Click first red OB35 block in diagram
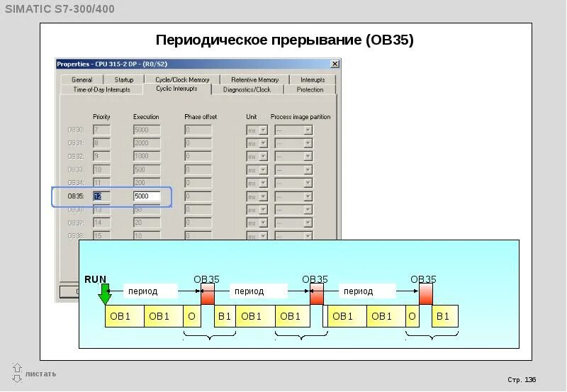This screenshot has width=567, height=392. point(208,294)
